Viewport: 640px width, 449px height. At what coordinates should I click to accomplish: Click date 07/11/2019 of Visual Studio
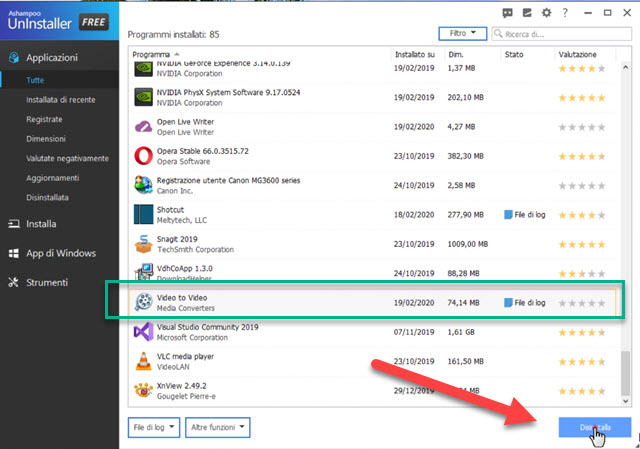click(x=414, y=332)
